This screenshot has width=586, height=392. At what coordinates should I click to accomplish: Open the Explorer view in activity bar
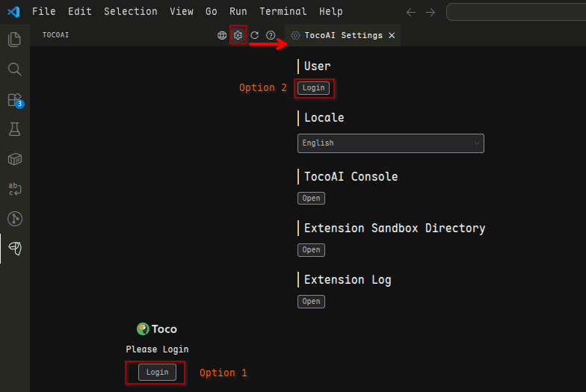(x=14, y=40)
